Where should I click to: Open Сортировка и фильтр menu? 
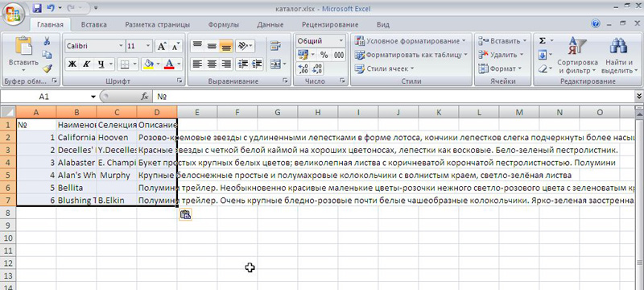(577, 55)
